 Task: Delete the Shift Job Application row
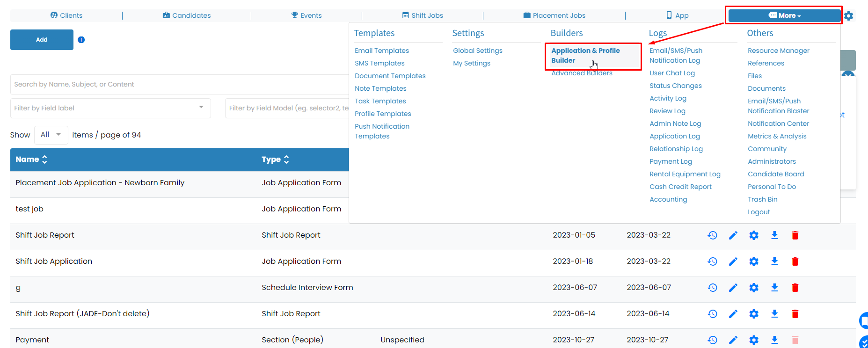click(795, 261)
